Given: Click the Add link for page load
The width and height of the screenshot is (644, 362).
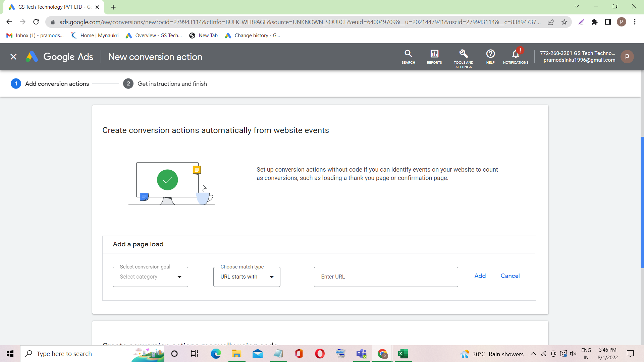Looking at the screenshot, I should pyautogui.click(x=480, y=276).
